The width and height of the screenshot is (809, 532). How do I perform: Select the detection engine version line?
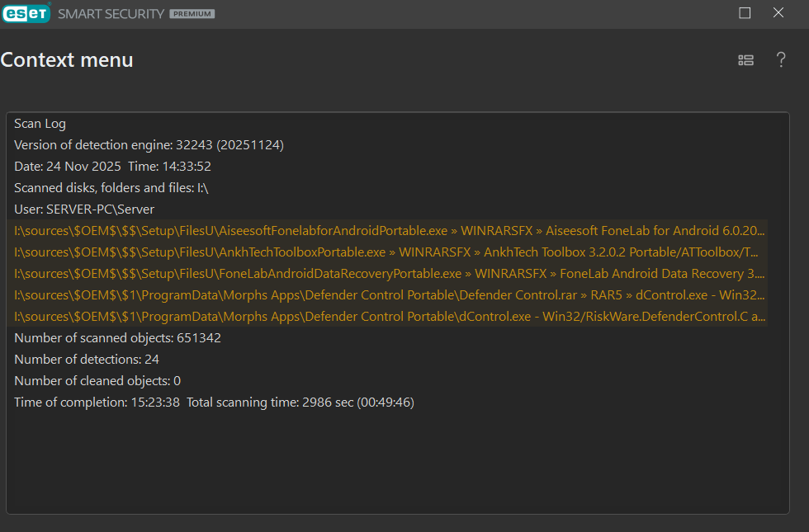point(149,145)
